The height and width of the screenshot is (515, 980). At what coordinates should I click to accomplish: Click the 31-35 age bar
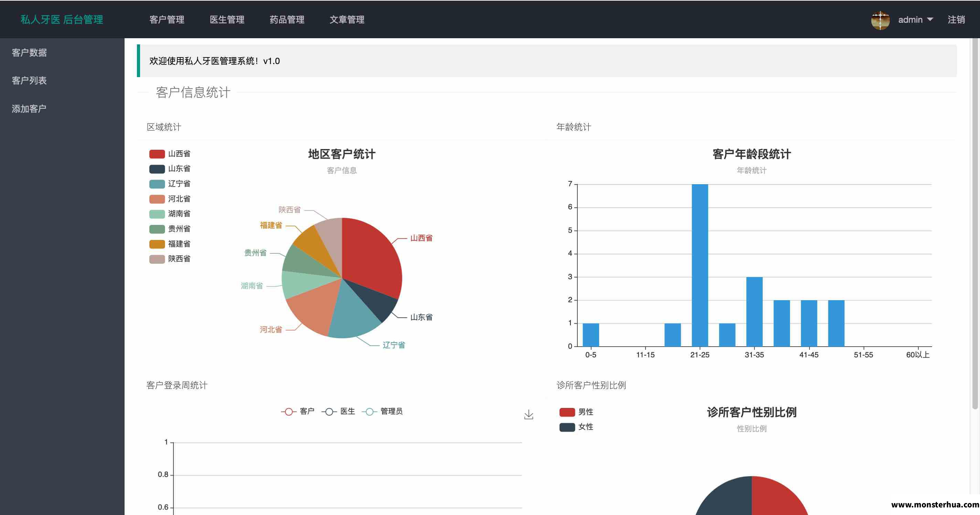click(x=754, y=312)
